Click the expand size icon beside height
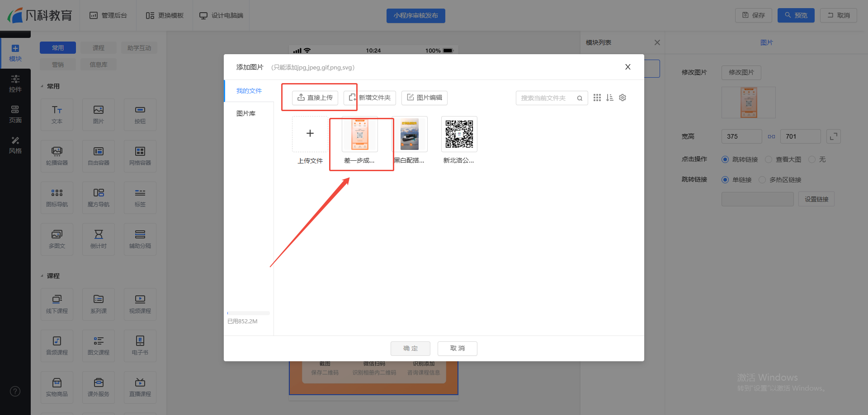 click(x=833, y=136)
